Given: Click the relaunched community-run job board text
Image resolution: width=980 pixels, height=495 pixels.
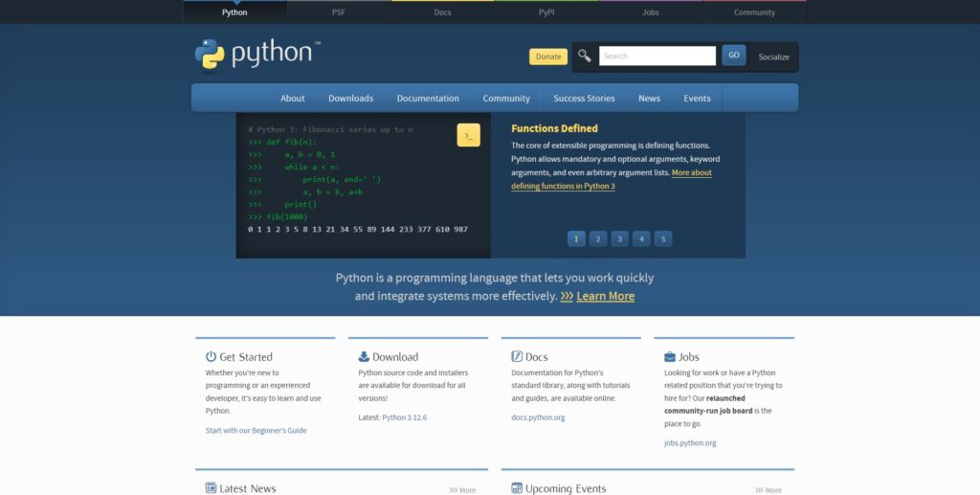Looking at the screenshot, I should 708,404.
